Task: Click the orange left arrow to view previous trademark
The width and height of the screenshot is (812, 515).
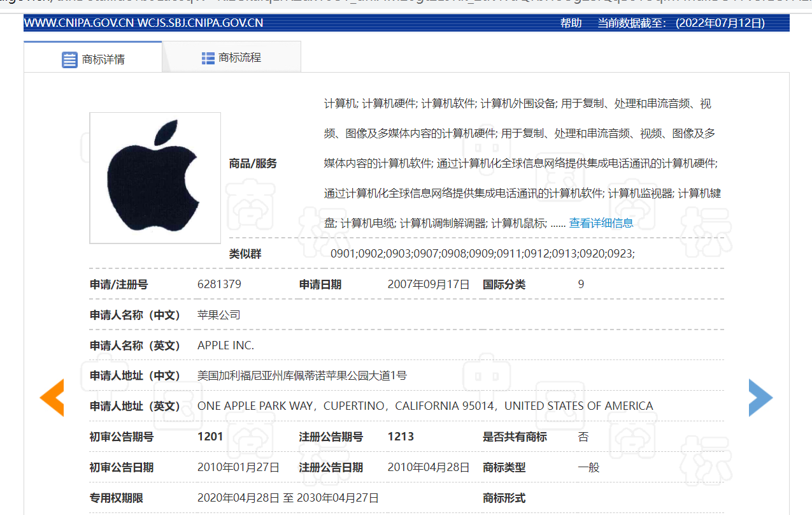Action: pos(52,397)
